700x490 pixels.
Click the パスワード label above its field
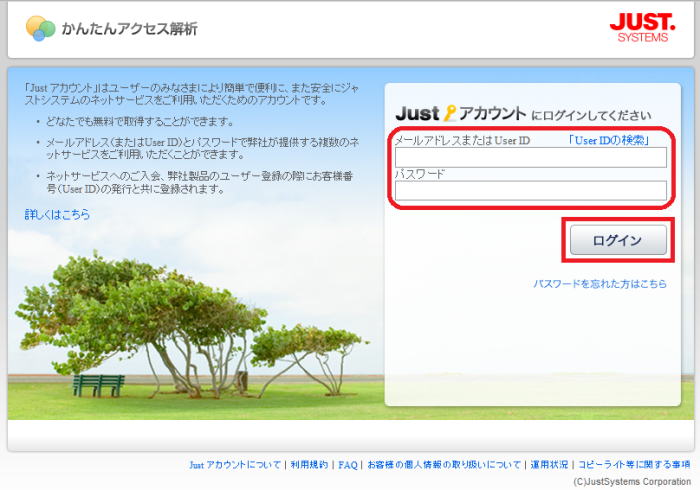[x=420, y=174]
